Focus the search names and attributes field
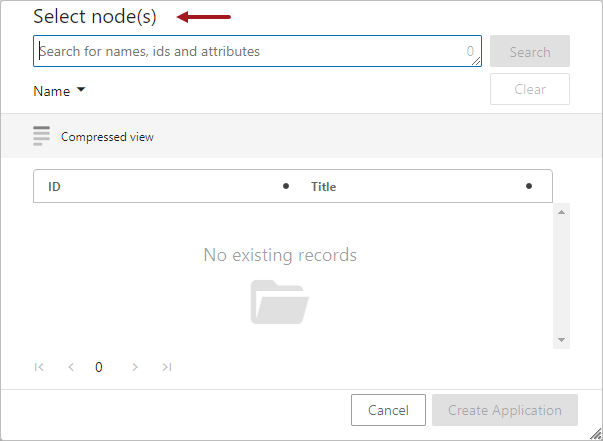Screen dimensions: 603x441 tap(257, 51)
